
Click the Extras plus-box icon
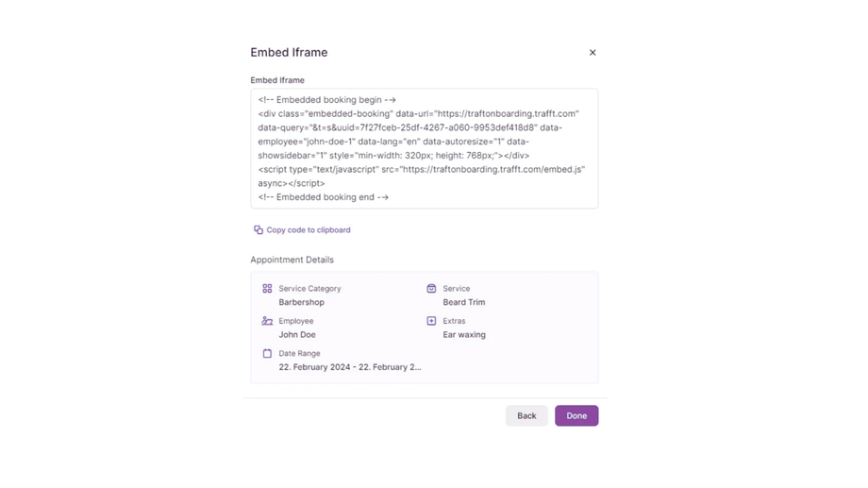[431, 321]
